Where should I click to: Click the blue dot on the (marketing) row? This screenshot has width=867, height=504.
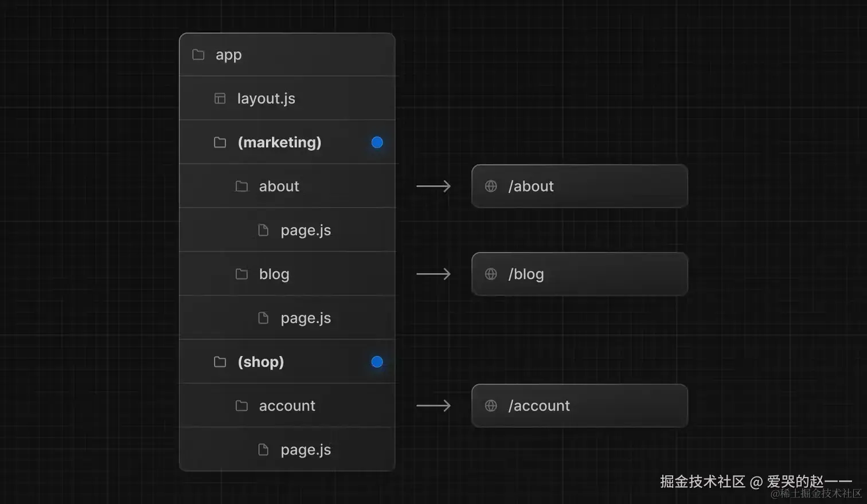coord(377,142)
